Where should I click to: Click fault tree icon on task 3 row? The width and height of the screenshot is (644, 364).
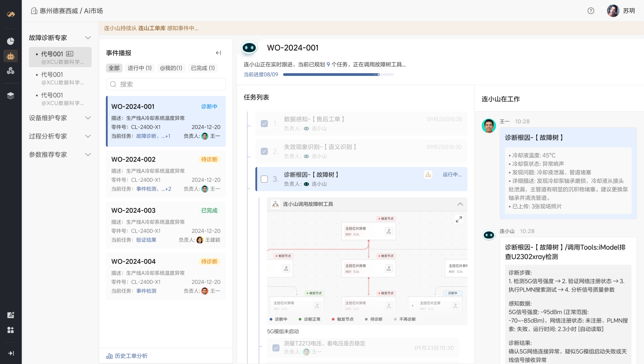(428, 175)
